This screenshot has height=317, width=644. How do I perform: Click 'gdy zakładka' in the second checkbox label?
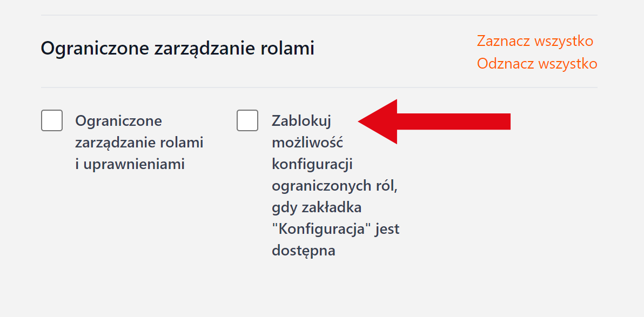tap(316, 207)
